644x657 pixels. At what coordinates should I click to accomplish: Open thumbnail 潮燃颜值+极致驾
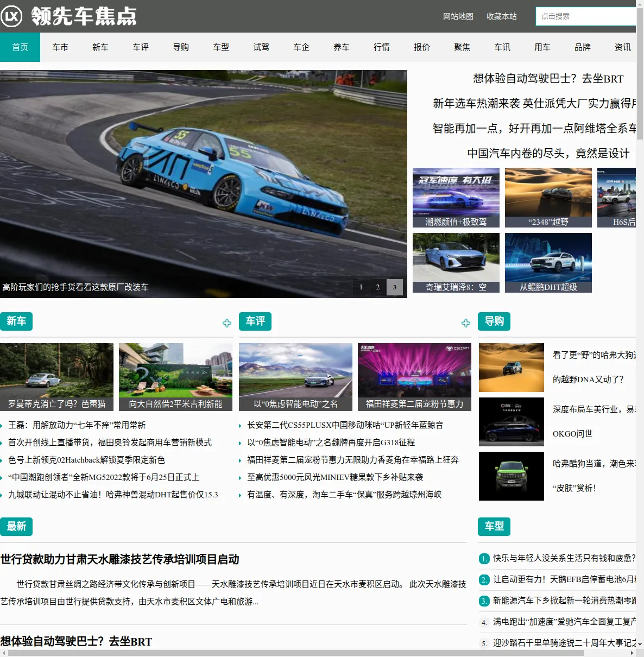pyautogui.click(x=456, y=198)
